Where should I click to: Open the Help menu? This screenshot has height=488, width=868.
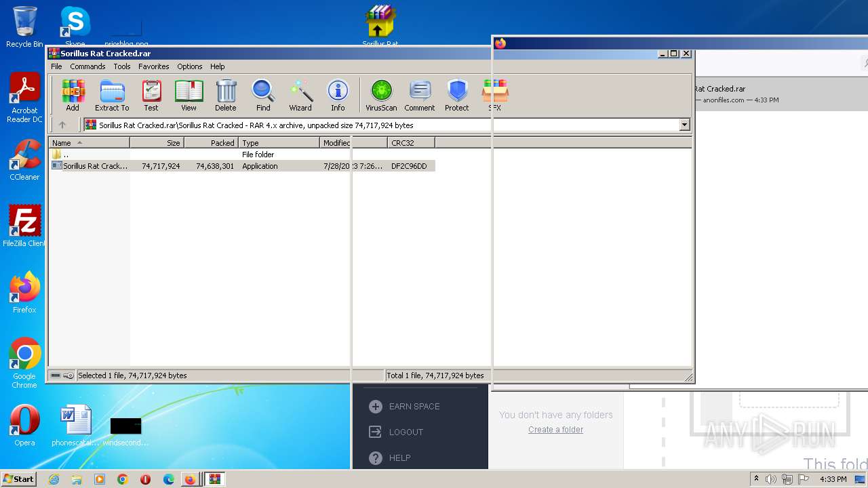click(217, 66)
